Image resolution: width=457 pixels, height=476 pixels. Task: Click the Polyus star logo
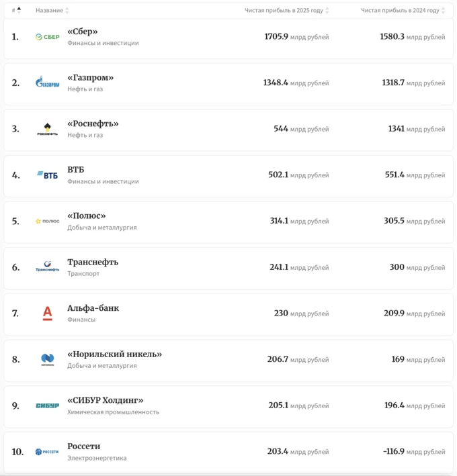click(x=48, y=222)
